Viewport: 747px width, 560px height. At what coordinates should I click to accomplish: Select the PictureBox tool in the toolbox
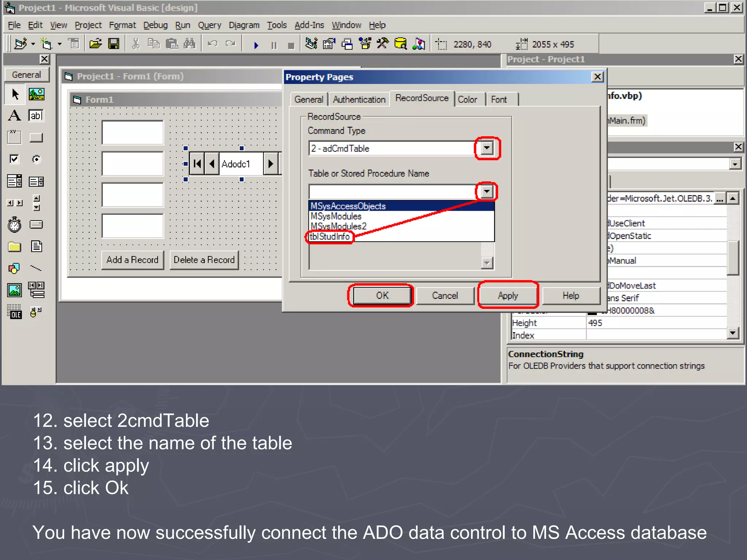pos(36,94)
